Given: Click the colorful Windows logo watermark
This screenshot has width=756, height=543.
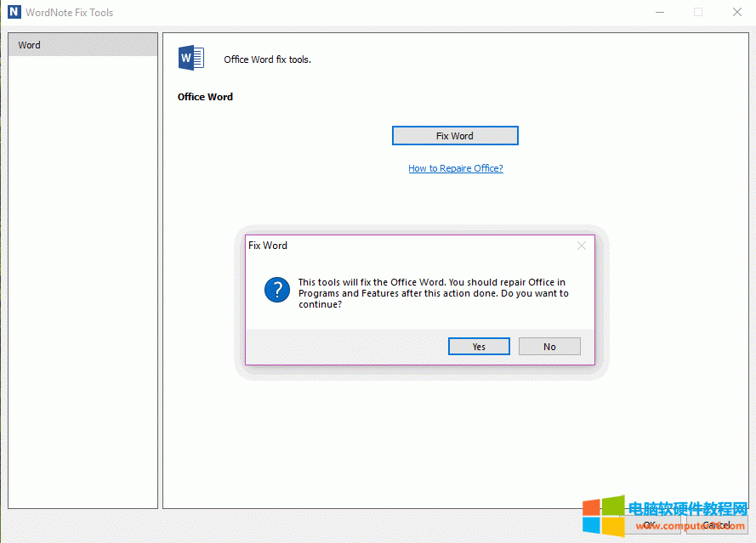Looking at the screenshot, I should (x=603, y=516).
